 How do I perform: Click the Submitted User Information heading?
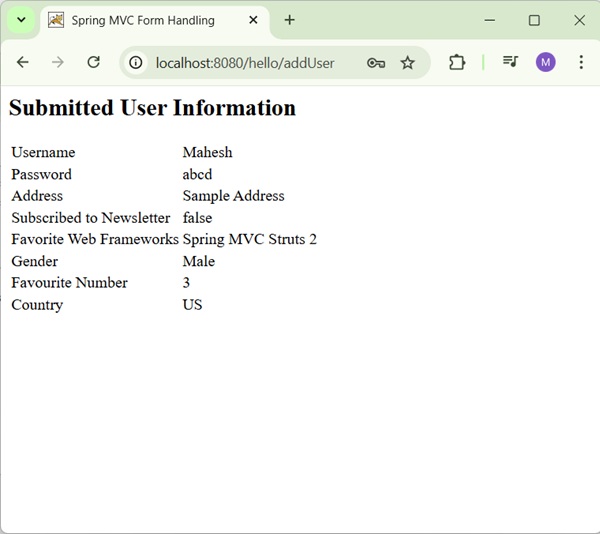152,108
